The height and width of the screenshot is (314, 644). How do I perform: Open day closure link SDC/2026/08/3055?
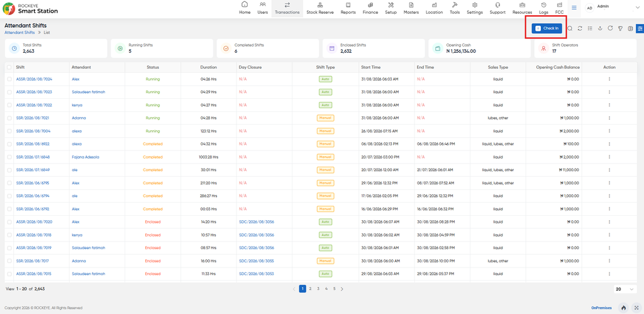pos(257,261)
